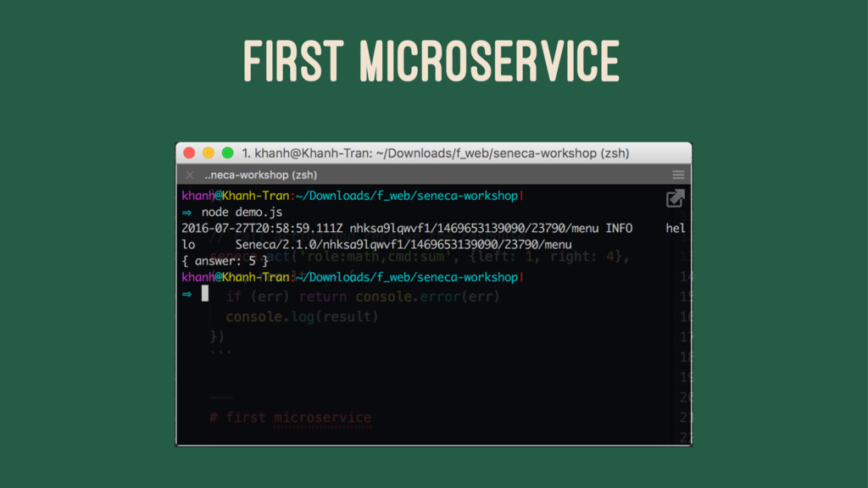Click the INFO log level word
Screen dimensions: 868x488
(619, 229)
